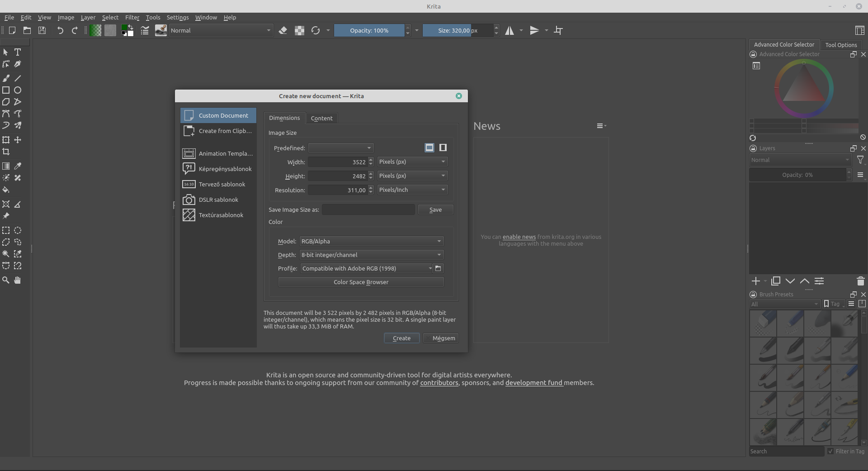Click the foreground/background color swatch
The height and width of the screenshot is (471, 868).
tap(127, 30)
